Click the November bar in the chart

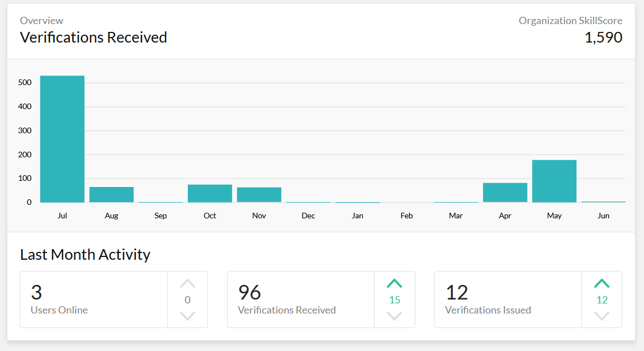pyautogui.click(x=259, y=195)
